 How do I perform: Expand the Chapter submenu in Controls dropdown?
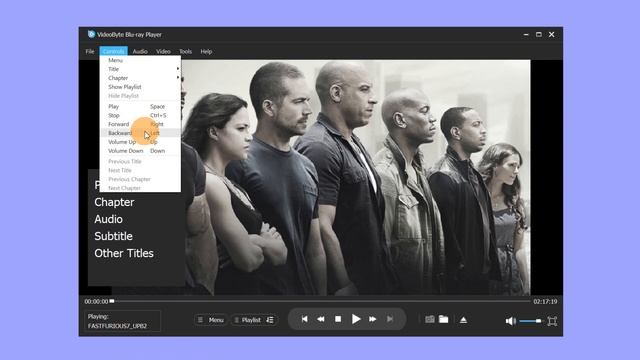click(x=140, y=78)
